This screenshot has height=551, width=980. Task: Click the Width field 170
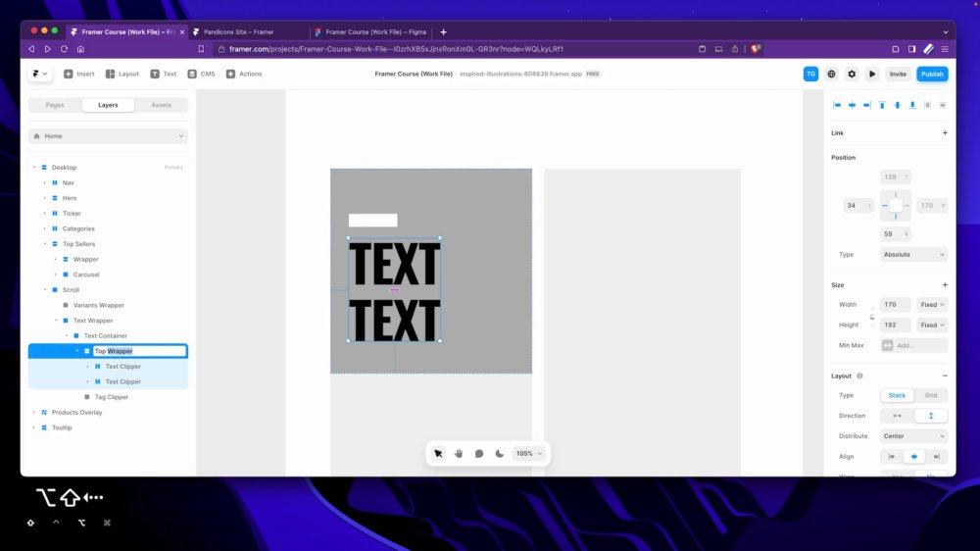(895, 305)
